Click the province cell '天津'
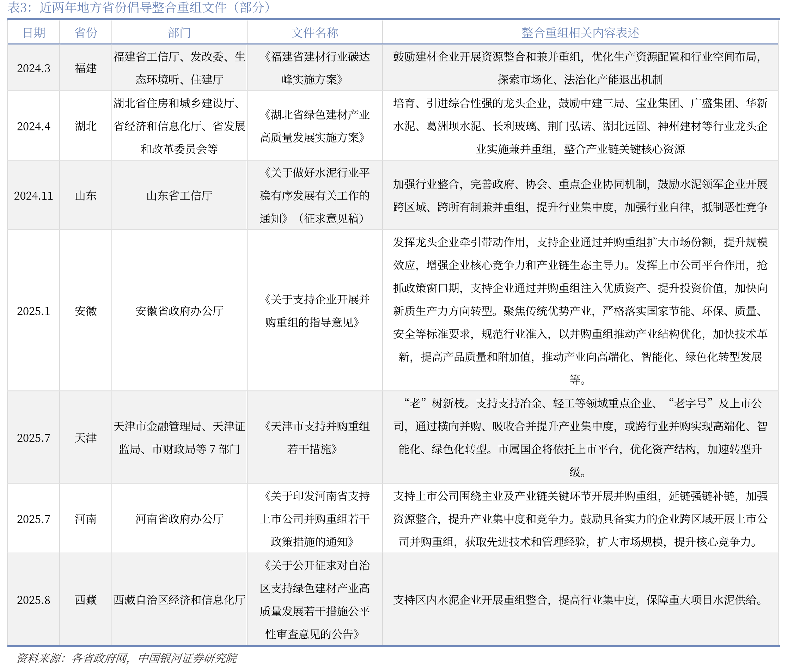Screen dimensions: 812x669 pos(86,437)
